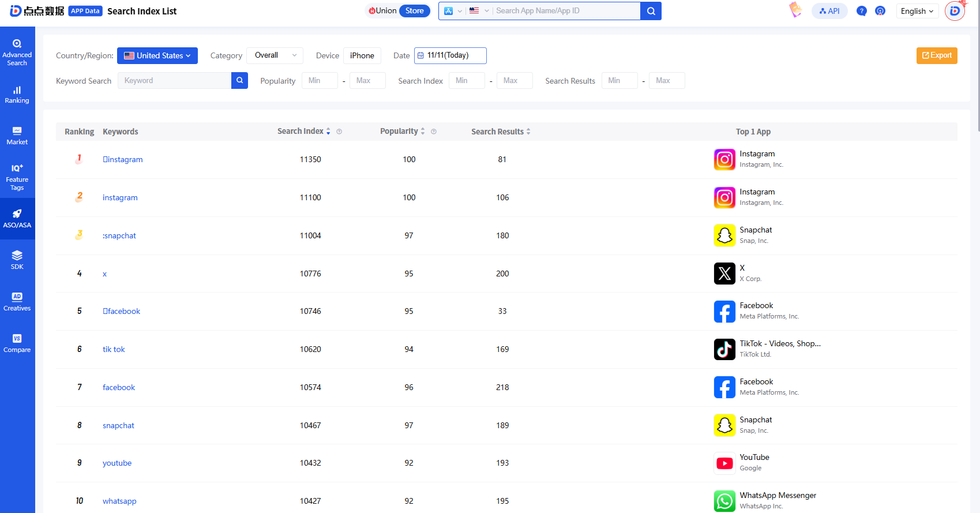Open the help question mark icon
The height and width of the screenshot is (513, 980).
click(x=861, y=11)
